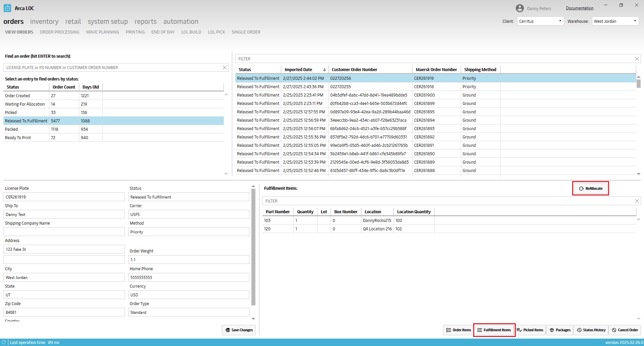Screen dimensions: 644x346
Task: Click the refresh icon in the status bar
Action: 4,342
